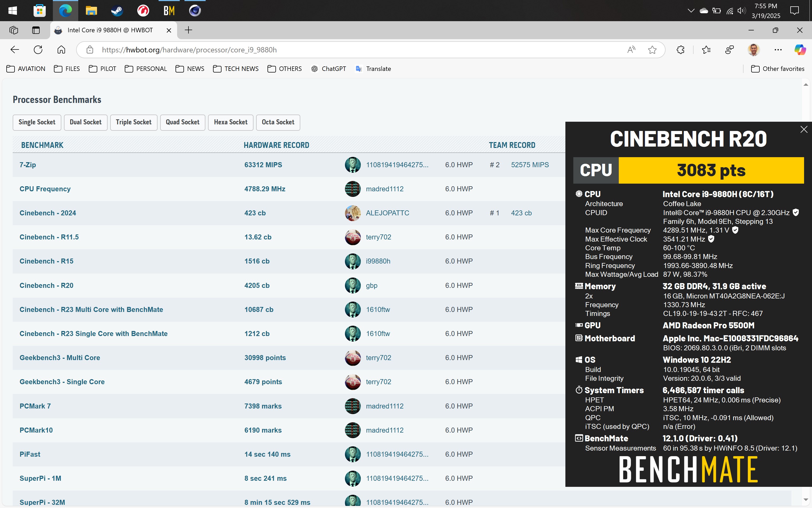This screenshot has height=508, width=812.
Task: Open browser Extensions menu
Action: pos(680,50)
